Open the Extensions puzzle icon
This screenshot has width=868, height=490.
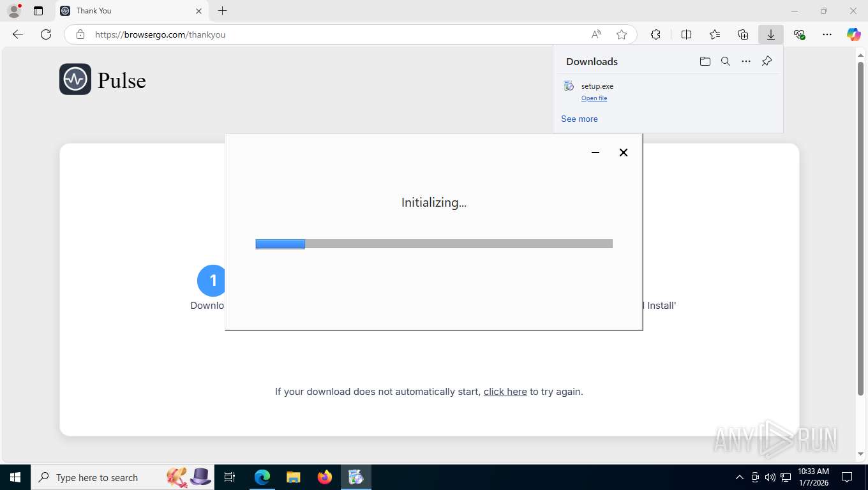click(x=655, y=34)
